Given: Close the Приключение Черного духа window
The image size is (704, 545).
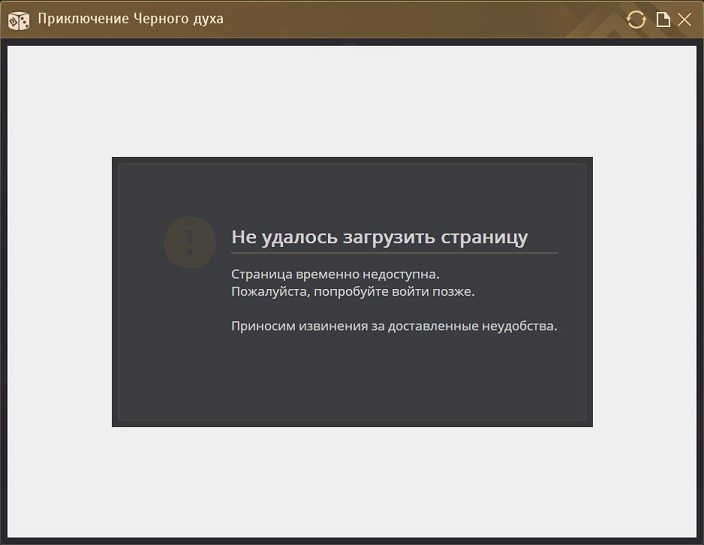Looking at the screenshot, I should [x=685, y=19].
